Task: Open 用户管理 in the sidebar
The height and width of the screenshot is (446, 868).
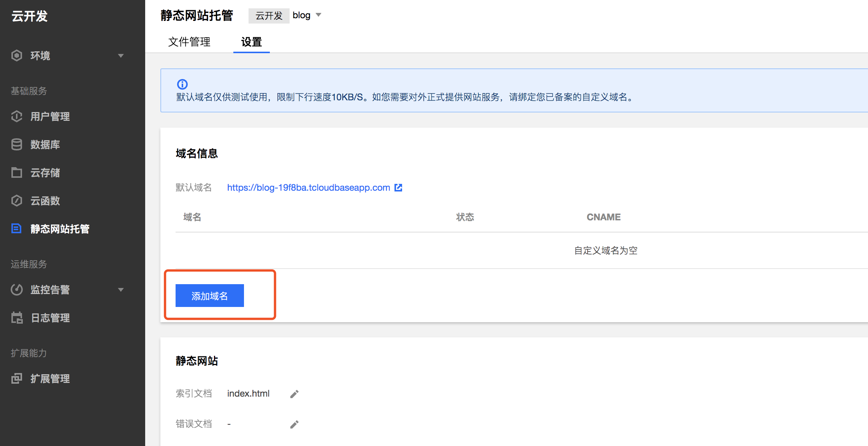Action: 50,116
